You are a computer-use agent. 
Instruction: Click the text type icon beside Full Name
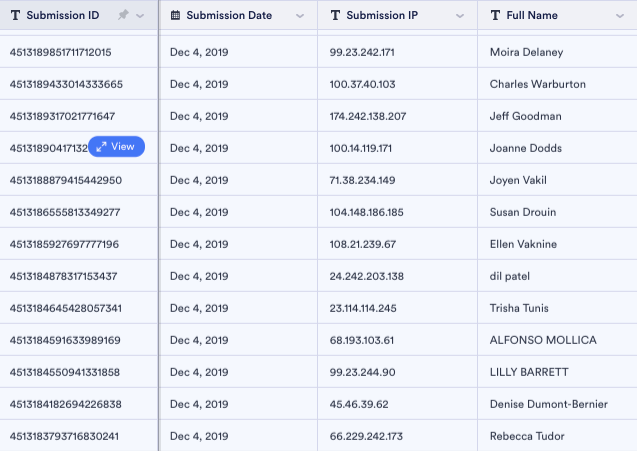495,16
